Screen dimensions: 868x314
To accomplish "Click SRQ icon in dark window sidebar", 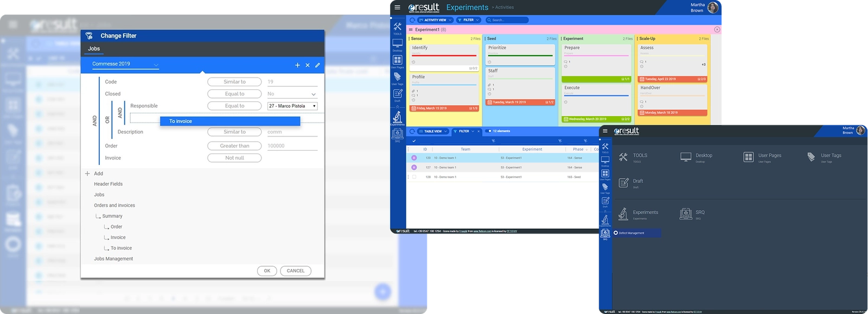I will point(605,234).
